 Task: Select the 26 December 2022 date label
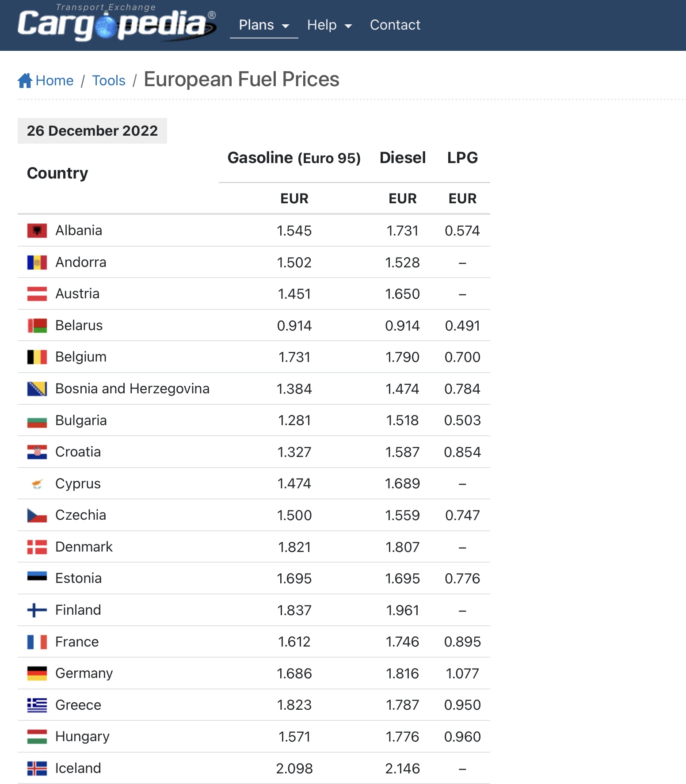(x=92, y=131)
